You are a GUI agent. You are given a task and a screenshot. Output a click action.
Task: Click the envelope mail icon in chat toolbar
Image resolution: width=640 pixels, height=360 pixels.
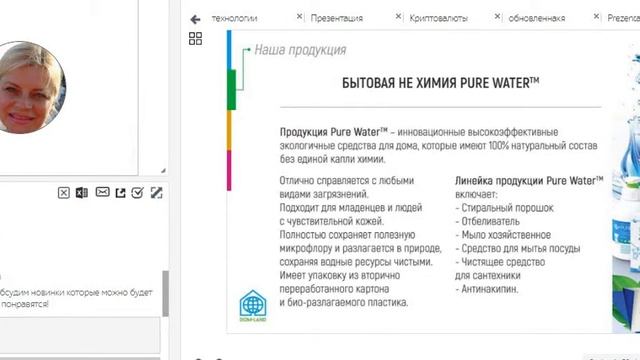point(102,192)
